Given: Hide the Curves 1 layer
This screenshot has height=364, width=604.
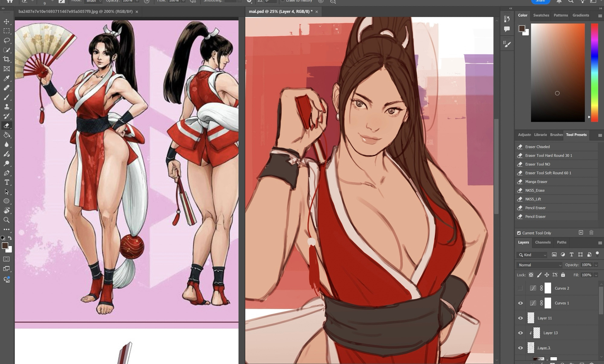Looking at the screenshot, I should [520, 303].
